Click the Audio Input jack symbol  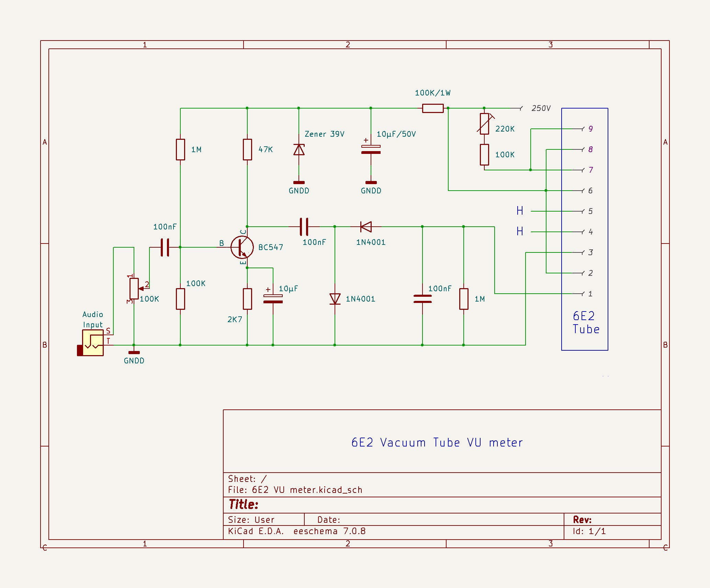pyautogui.click(x=92, y=343)
